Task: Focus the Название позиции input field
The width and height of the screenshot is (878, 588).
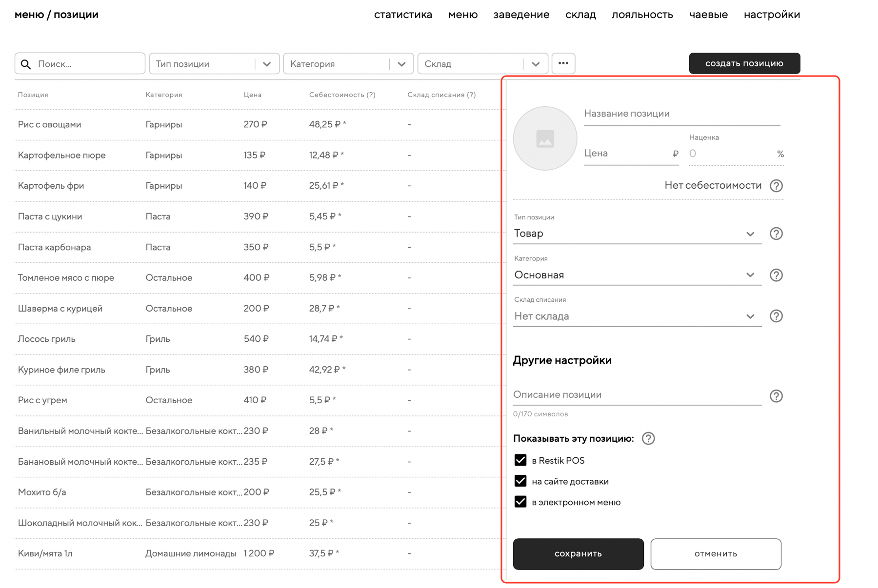Action: pyautogui.click(x=681, y=114)
